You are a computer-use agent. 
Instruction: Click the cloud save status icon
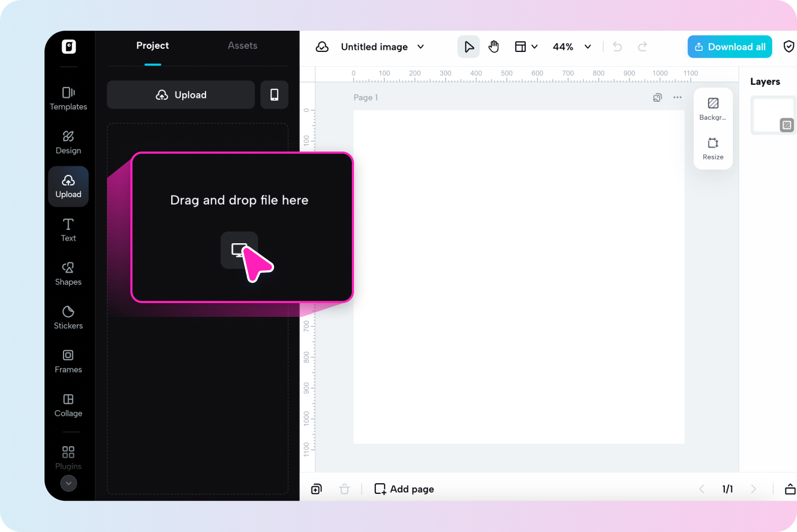322,47
